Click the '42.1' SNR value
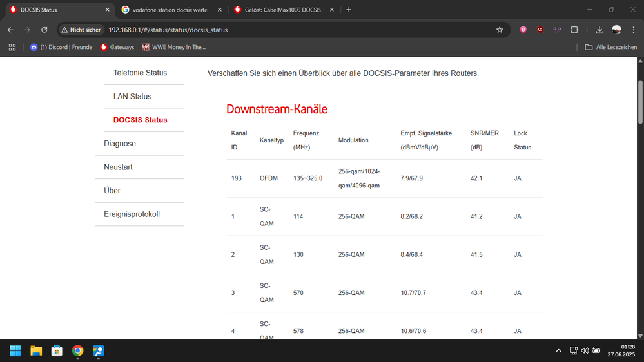 pos(476,178)
